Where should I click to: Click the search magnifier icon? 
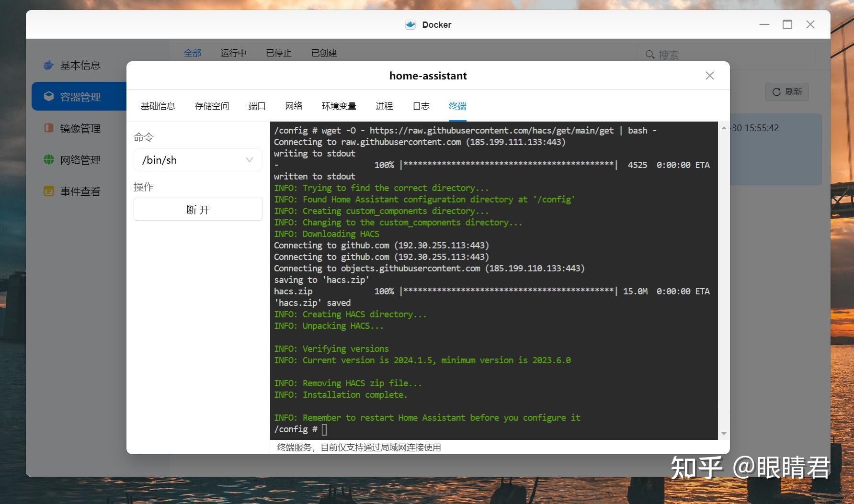[x=650, y=55]
